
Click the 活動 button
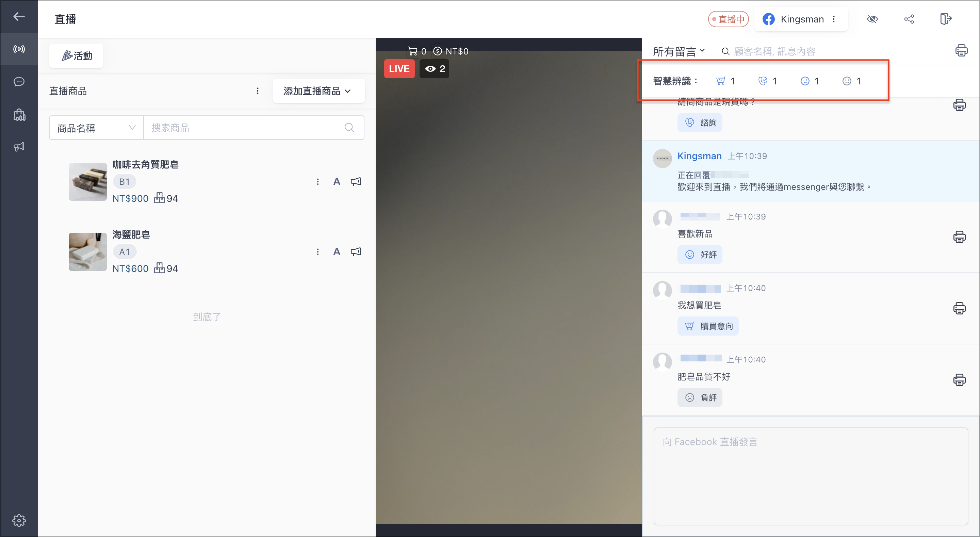pyautogui.click(x=77, y=56)
